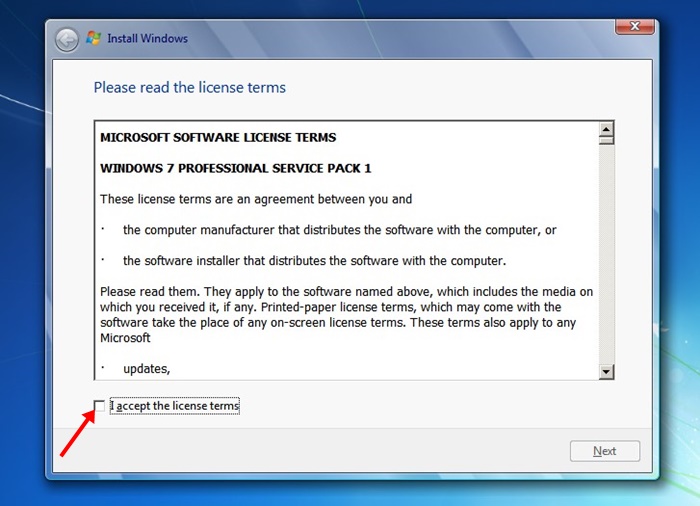Click the computer manufacturer bullet text
Image resolution: width=700 pixels, height=506 pixels.
pyautogui.click(x=339, y=230)
